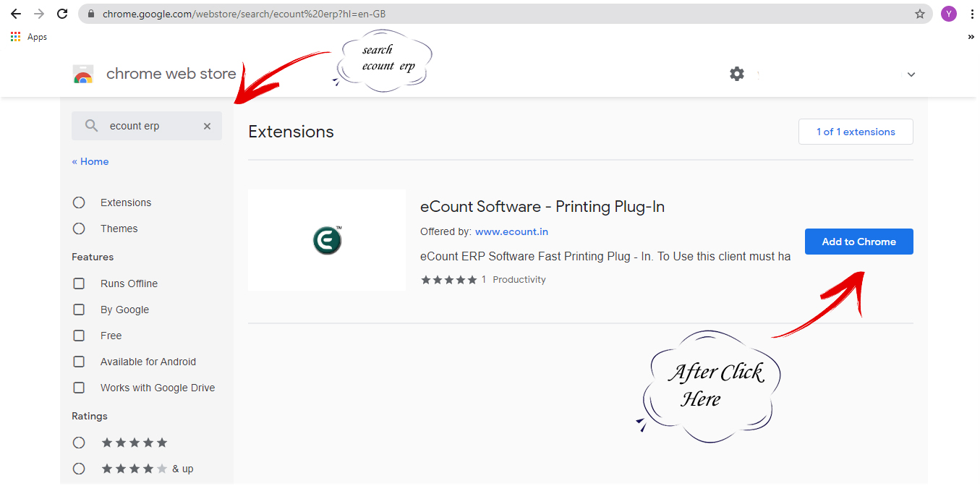Select the four stars & up radio button
The image size is (980, 486).
click(x=79, y=469)
